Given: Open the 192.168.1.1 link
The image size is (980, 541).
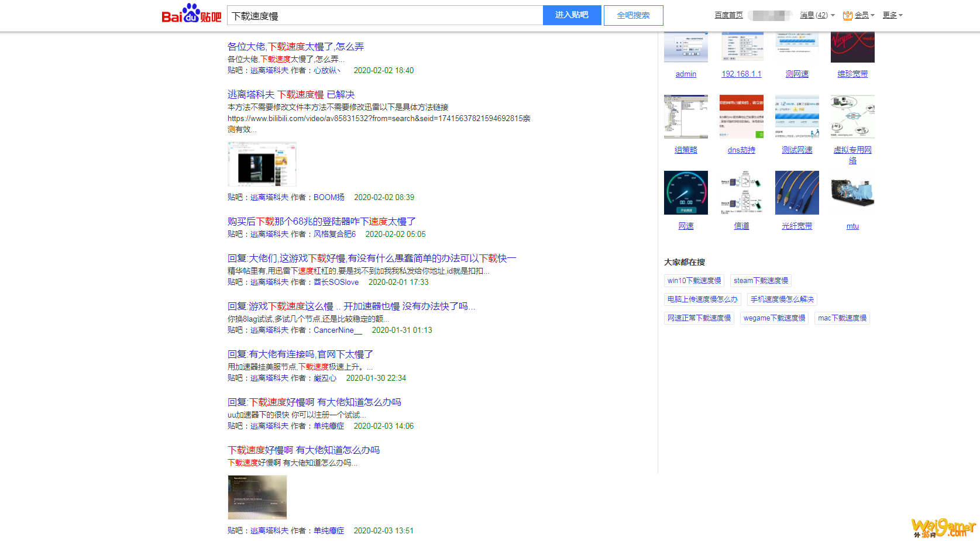Looking at the screenshot, I should 741,74.
